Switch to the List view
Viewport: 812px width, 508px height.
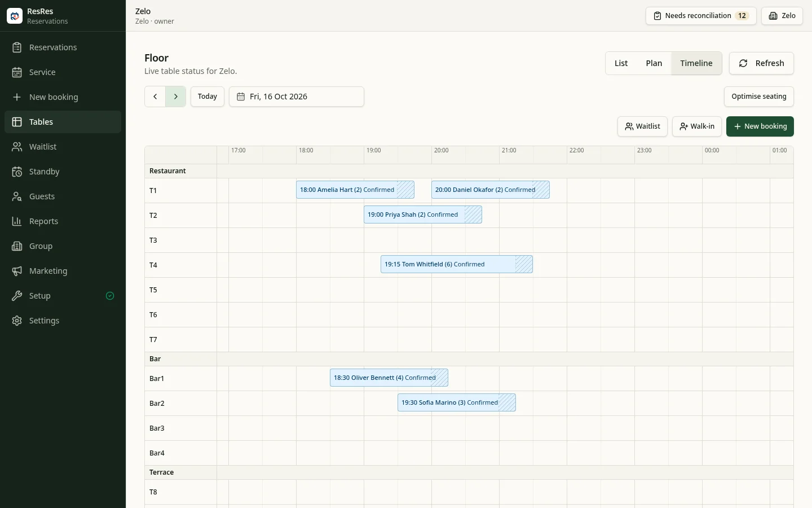coord(621,63)
